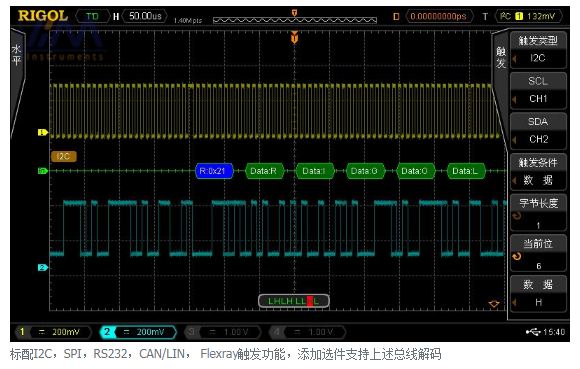Toggle channel 2 200mV indicator
This screenshot has width=580, height=369.
138,332
